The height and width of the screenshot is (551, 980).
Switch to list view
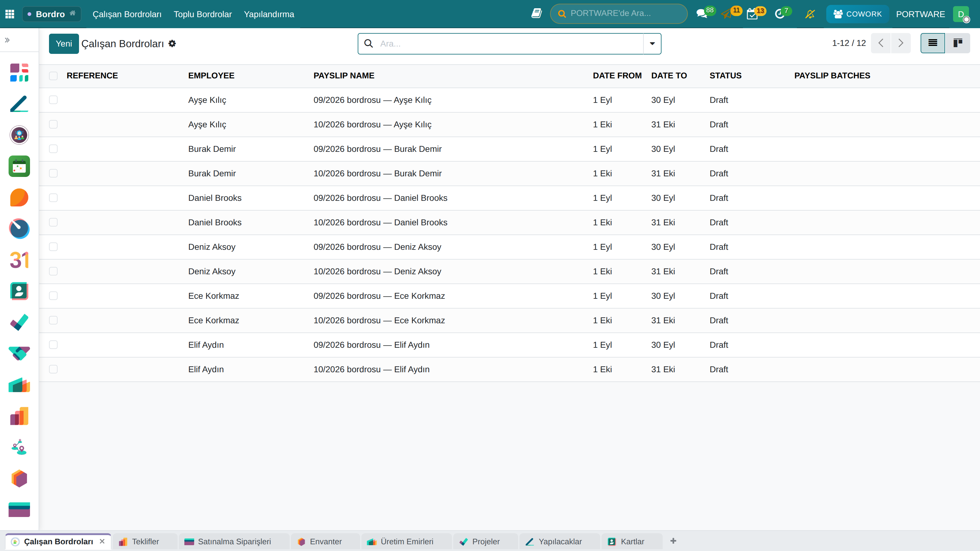coord(933,43)
